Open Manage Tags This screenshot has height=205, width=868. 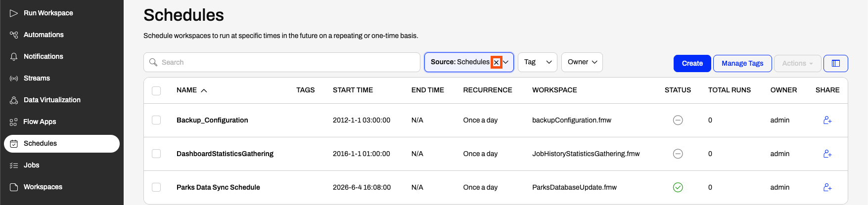pos(742,63)
